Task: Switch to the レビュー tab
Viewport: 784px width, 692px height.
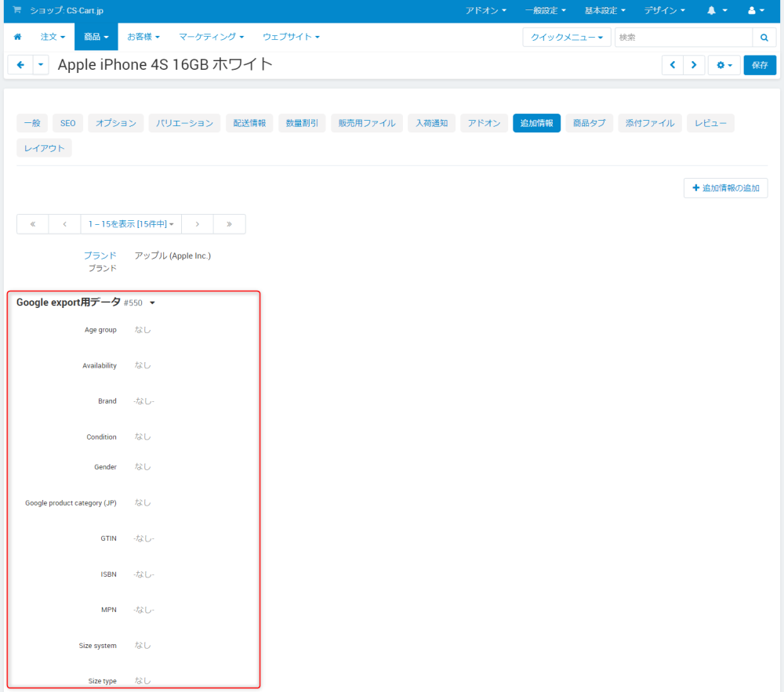Action: point(710,123)
